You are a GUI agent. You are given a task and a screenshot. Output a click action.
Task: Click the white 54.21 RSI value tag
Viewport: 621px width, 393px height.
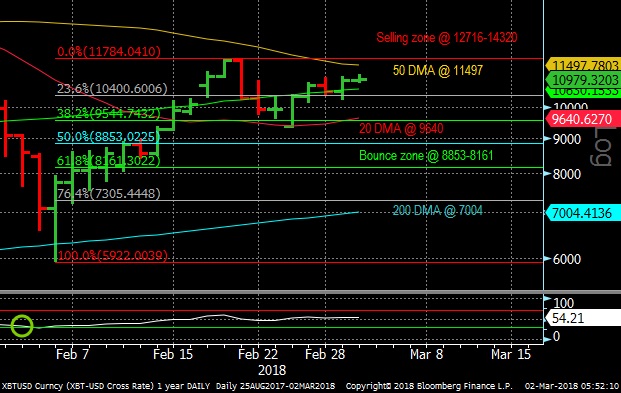(x=583, y=318)
